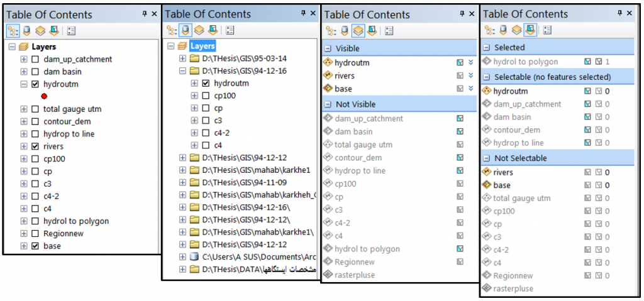Select the highlighted Layers data frame
Viewport: 644px width, 301px height.
tap(203, 46)
